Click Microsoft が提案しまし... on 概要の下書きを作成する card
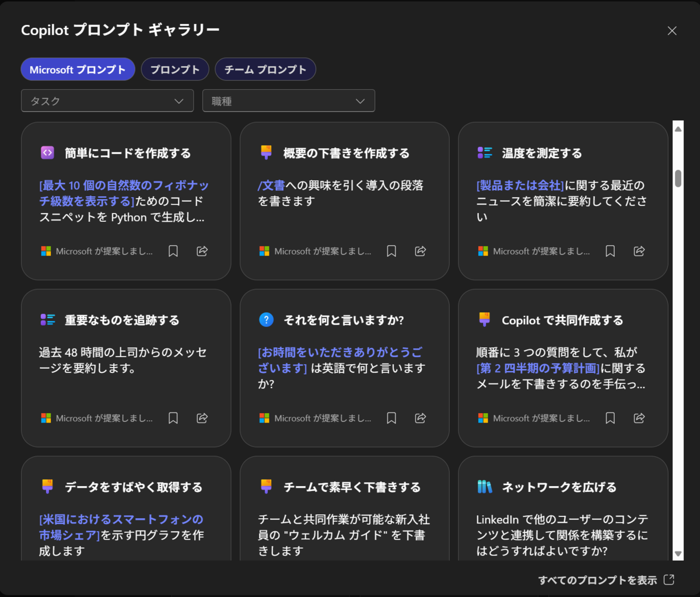 click(x=323, y=251)
